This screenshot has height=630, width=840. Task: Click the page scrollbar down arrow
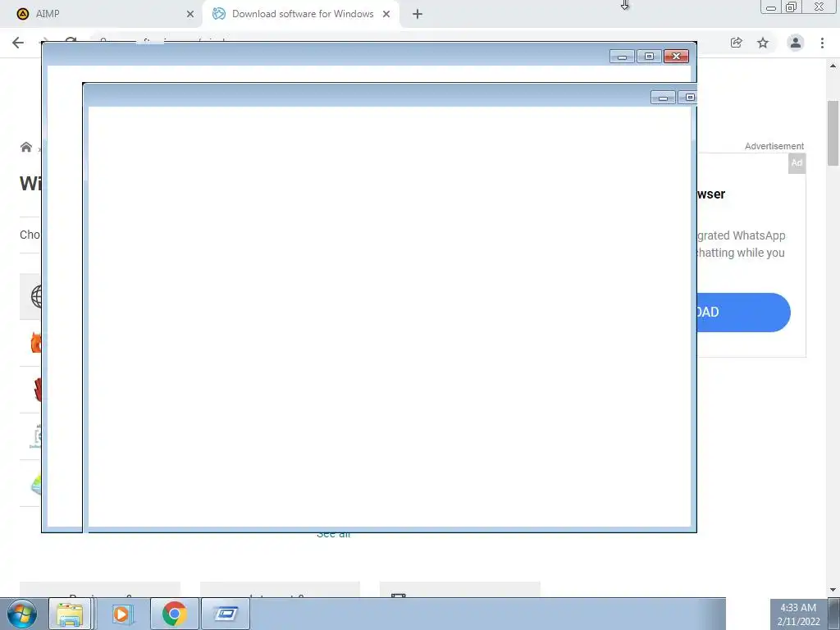[x=833, y=590]
